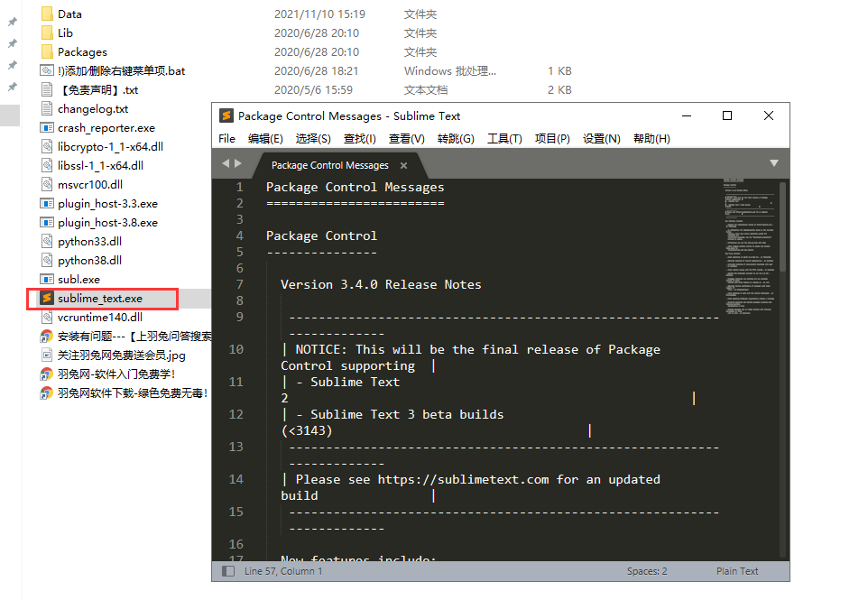Click the https://sublimetext.com text in editor
868x600 pixels.
click(x=464, y=479)
